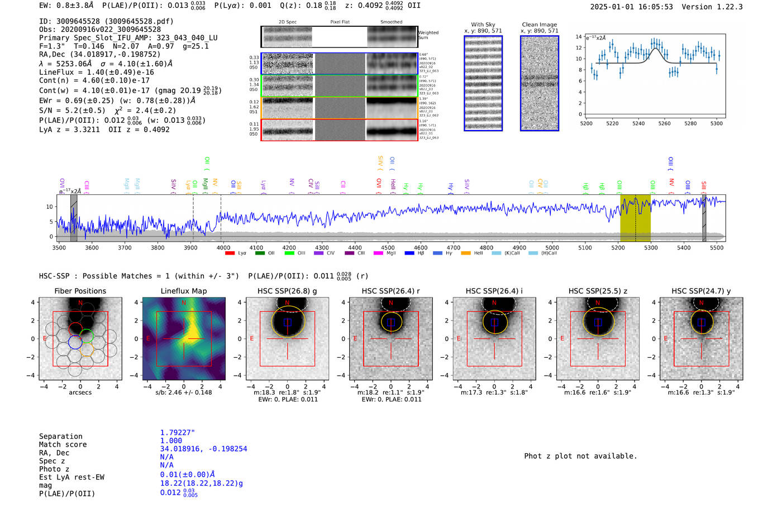Click the blue RA, Dec value 34.018916, -0.198254
782x532 pixels.
203,449
